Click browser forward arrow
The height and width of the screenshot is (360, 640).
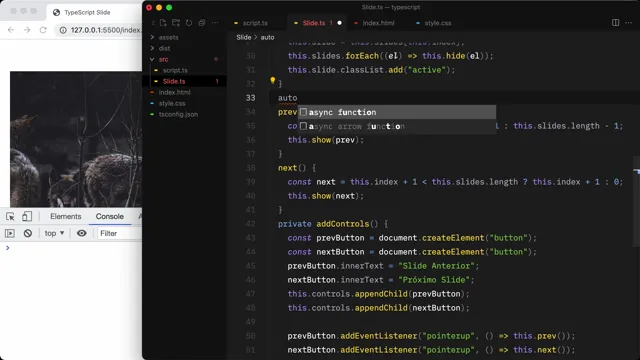click(x=27, y=30)
